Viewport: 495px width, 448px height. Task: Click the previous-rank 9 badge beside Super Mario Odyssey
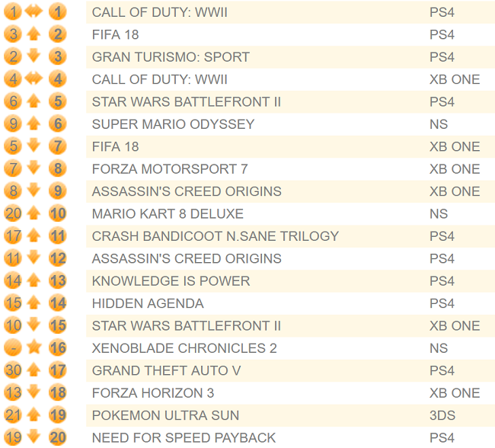[x=13, y=124]
